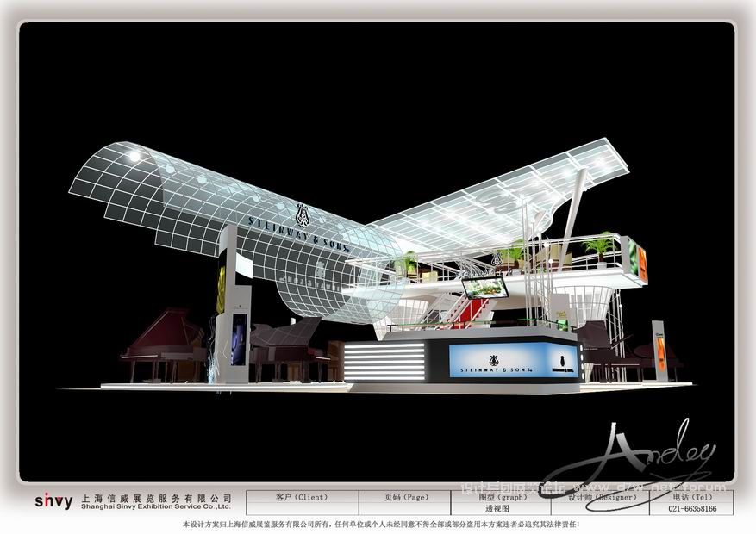Click the "设计师 (Designer)" header cell
Screen dimensions: 756x534
600,497
